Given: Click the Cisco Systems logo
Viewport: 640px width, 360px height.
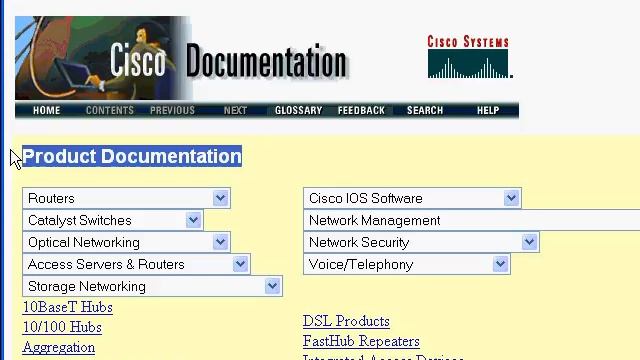Looking at the screenshot, I should pyautogui.click(x=470, y=57).
